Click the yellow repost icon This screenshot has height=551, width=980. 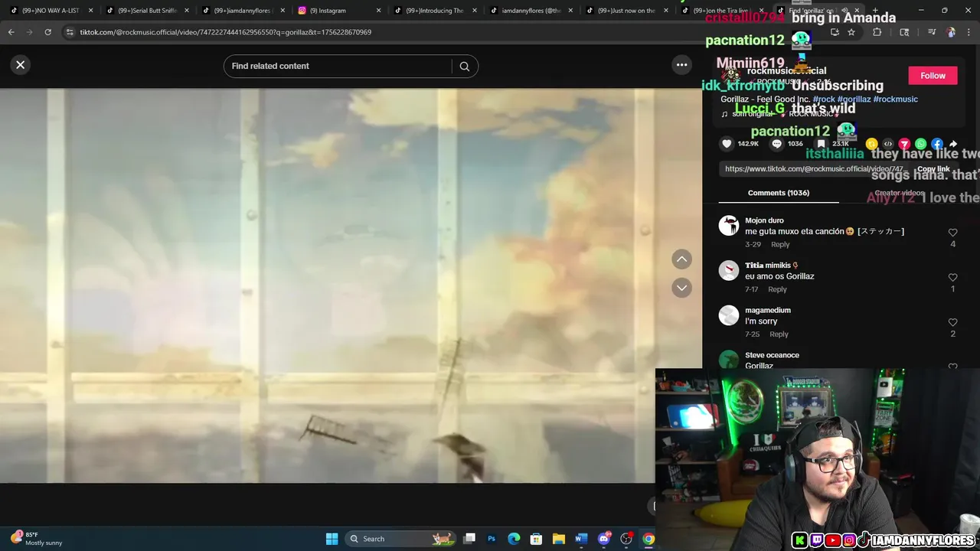click(x=871, y=144)
